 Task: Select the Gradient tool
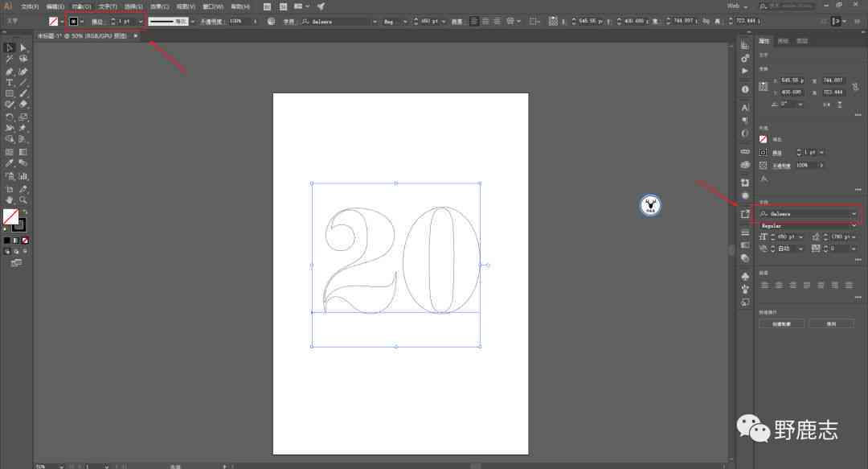click(x=23, y=152)
